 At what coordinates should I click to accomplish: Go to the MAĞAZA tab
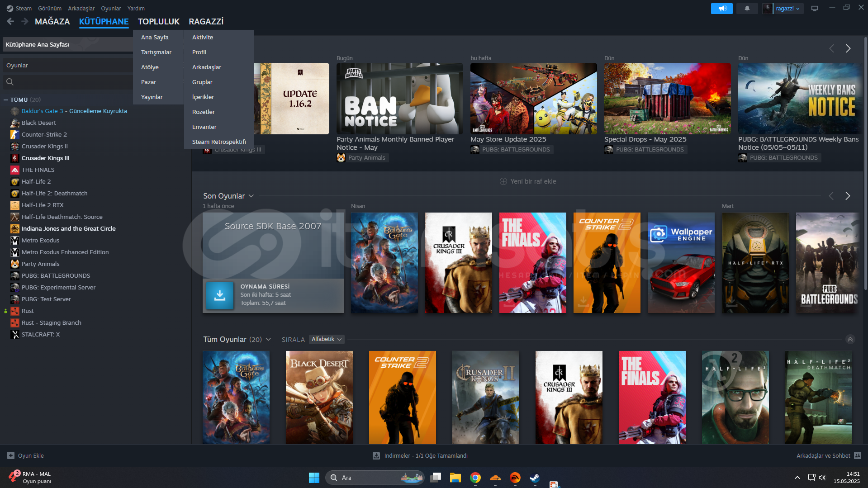52,21
